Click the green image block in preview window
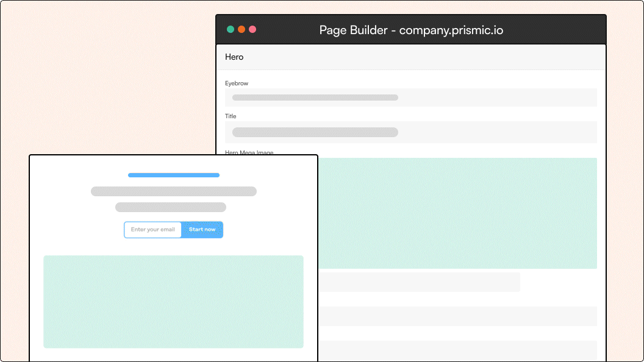Image resolution: width=644 pixels, height=362 pixels. click(x=173, y=302)
